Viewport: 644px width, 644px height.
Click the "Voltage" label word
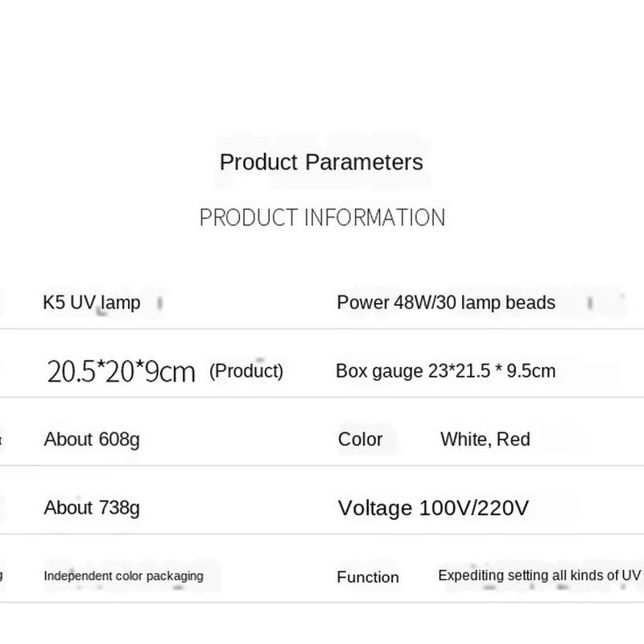click(x=375, y=508)
